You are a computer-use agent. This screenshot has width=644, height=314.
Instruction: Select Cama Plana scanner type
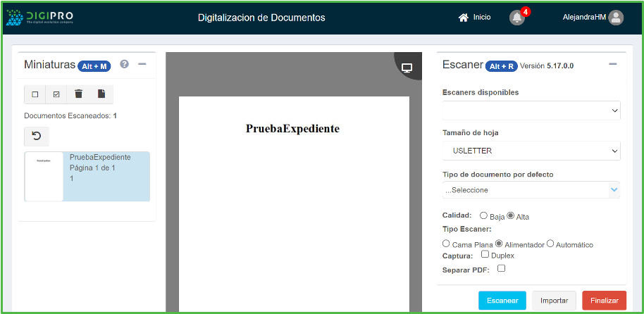[446, 244]
